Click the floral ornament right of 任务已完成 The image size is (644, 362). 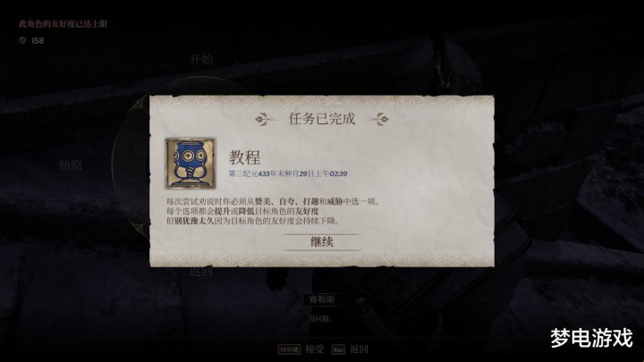point(380,120)
